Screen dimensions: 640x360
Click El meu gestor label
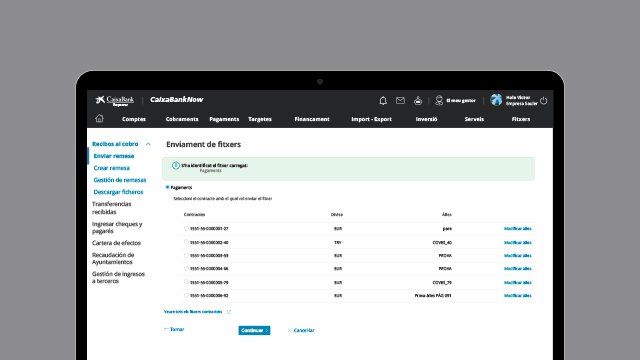click(461, 100)
